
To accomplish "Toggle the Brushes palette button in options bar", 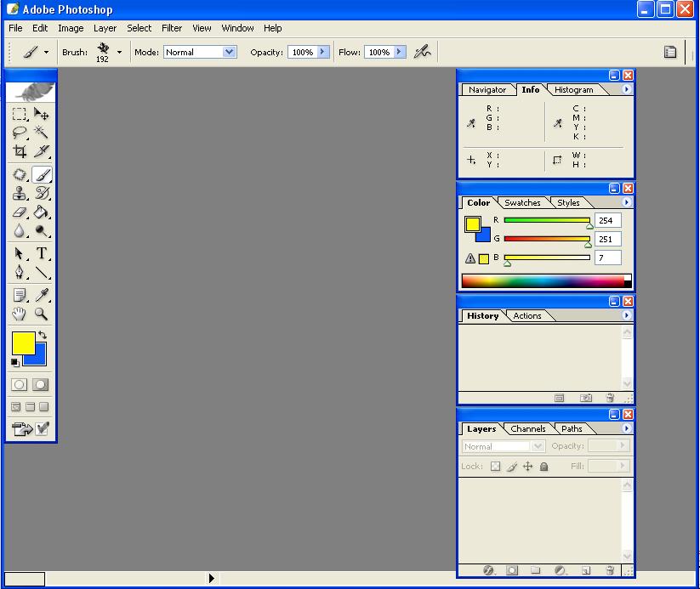I will pyautogui.click(x=670, y=52).
